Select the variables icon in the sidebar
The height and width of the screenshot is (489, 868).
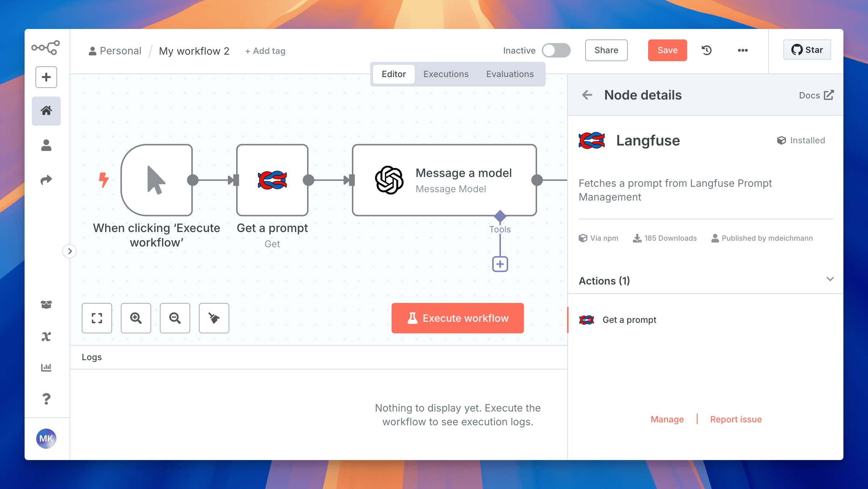[46, 336]
